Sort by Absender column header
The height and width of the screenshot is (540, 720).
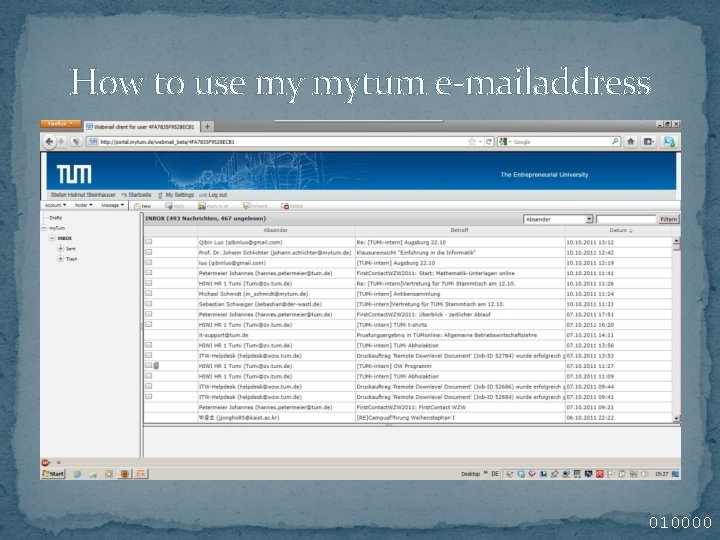tap(276, 230)
